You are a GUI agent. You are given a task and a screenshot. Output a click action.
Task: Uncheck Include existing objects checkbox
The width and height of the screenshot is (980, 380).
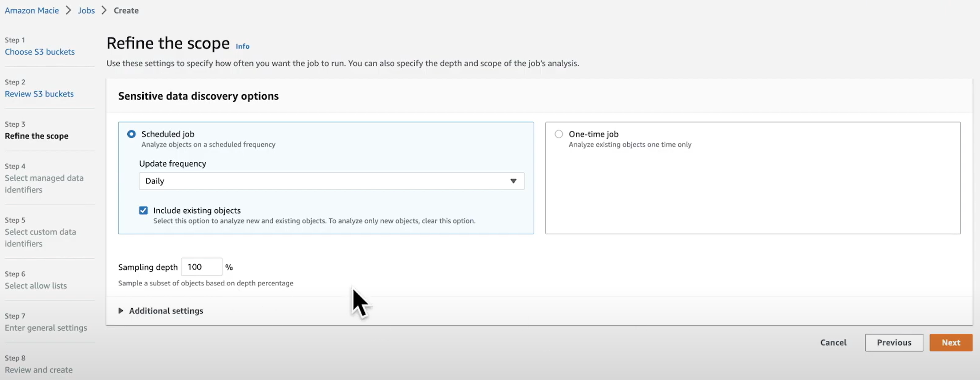point(144,210)
